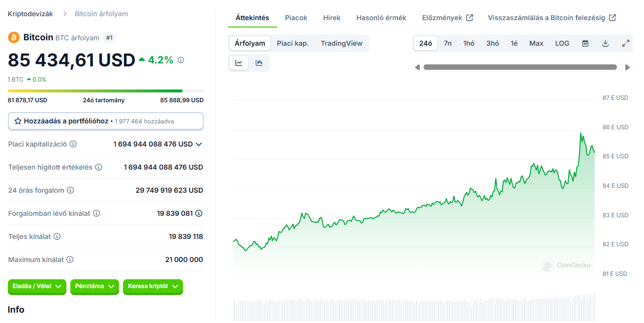Set chart range to 1hó
This screenshot has width=644, height=323.
[x=469, y=43]
